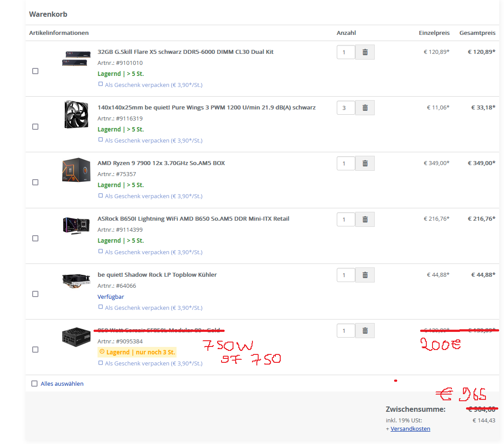The height and width of the screenshot is (444, 504).
Task: Open the ASRock B650I Lightning WiFi product link
Action: [193, 218]
